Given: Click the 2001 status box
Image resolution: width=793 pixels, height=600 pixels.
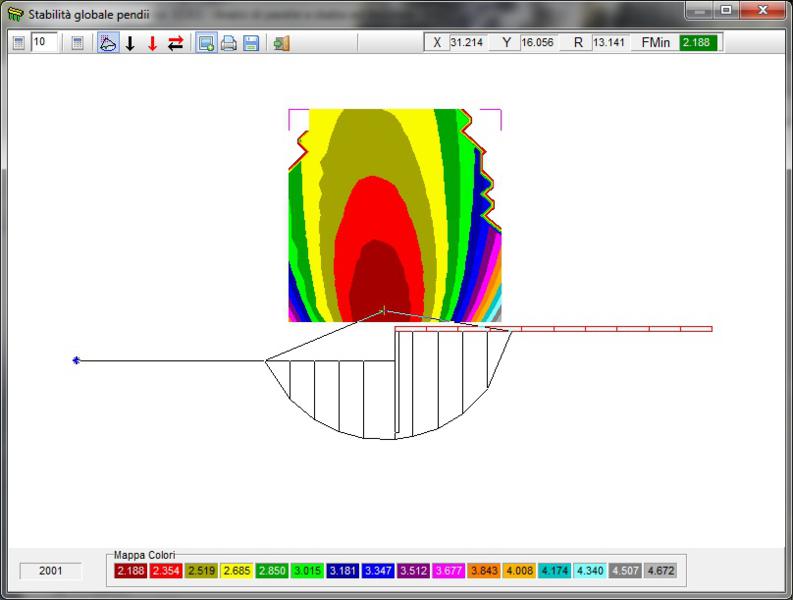Looking at the screenshot, I should click(x=51, y=570).
